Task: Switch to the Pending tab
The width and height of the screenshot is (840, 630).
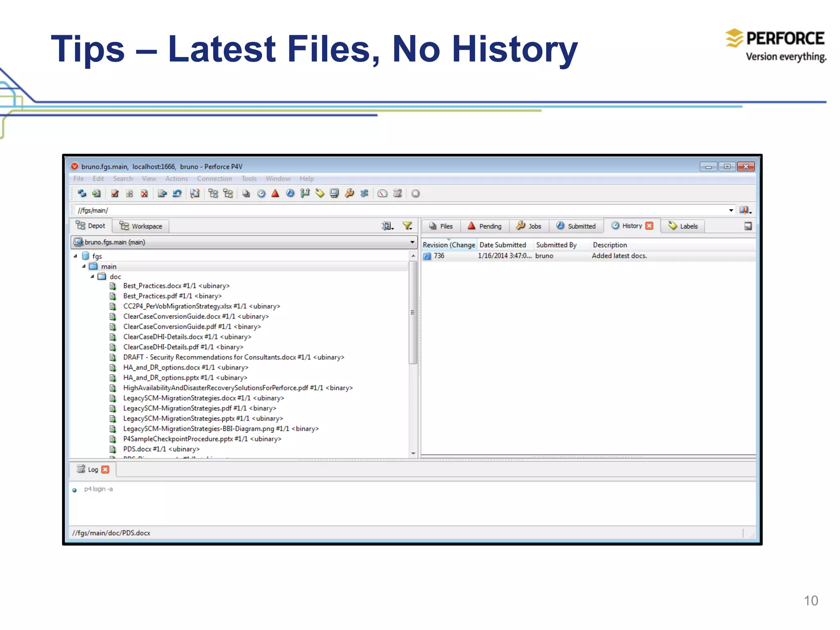Action: coord(485,226)
